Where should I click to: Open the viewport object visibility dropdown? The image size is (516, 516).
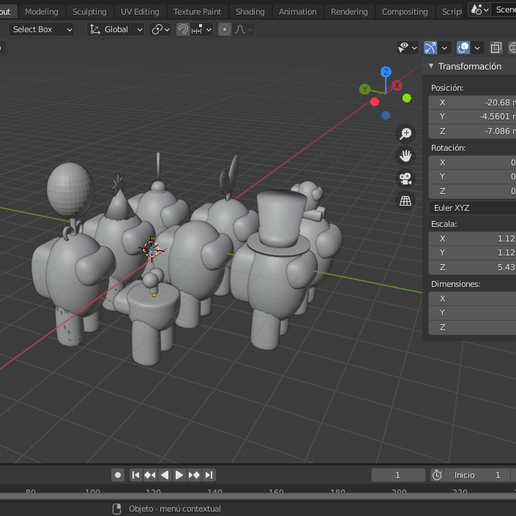click(x=407, y=48)
